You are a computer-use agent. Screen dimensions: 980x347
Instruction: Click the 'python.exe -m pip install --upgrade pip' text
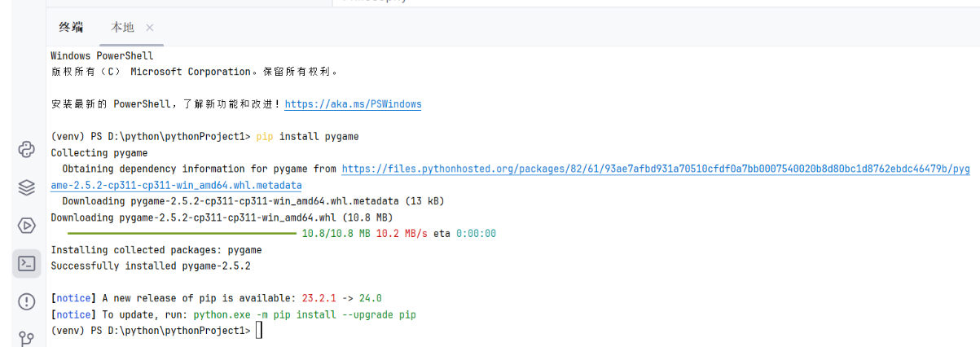click(305, 314)
